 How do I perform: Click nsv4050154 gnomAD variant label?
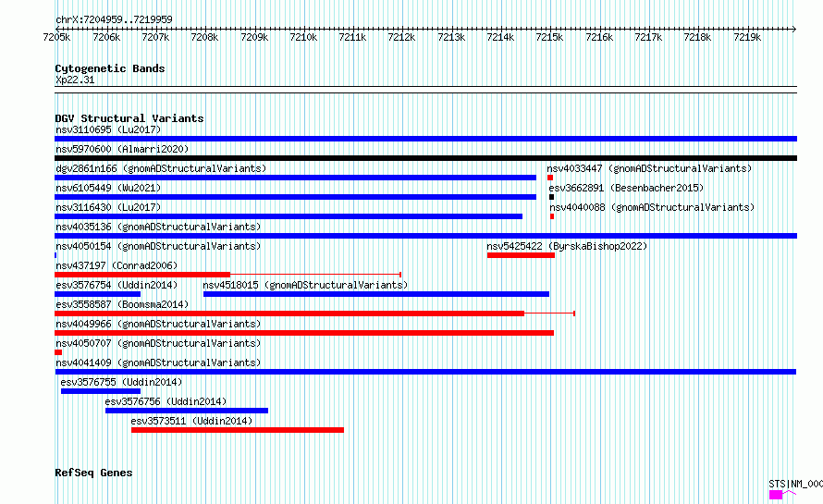(x=158, y=246)
